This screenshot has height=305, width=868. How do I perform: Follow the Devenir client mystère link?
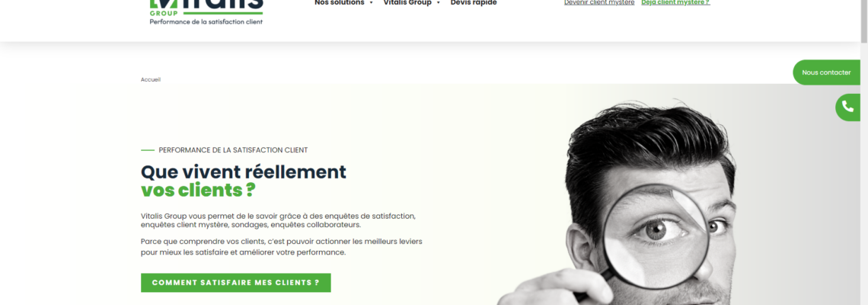[599, 3]
